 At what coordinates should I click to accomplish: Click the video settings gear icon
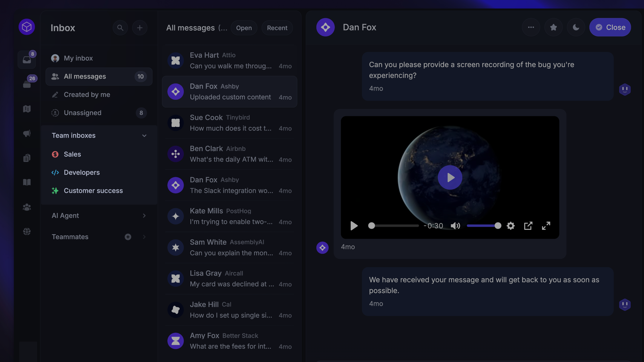(x=510, y=226)
